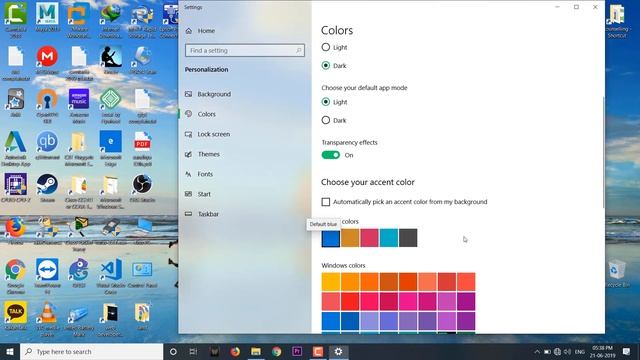The height and width of the screenshot is (360, 640).
Task: Click the Settings window vertical scrollbar
Action: point(603,152)
